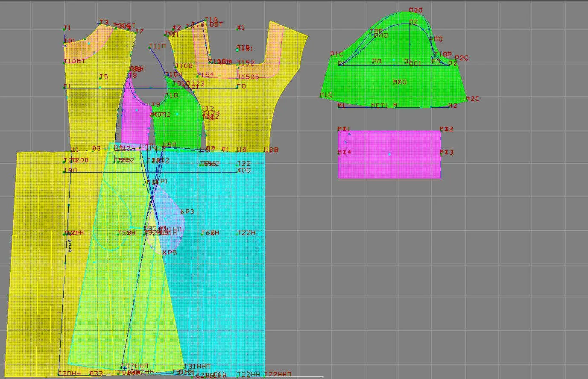Viewport: 588px width, 379px height.
Task: Select the point labeled T1
Action: 67,28
